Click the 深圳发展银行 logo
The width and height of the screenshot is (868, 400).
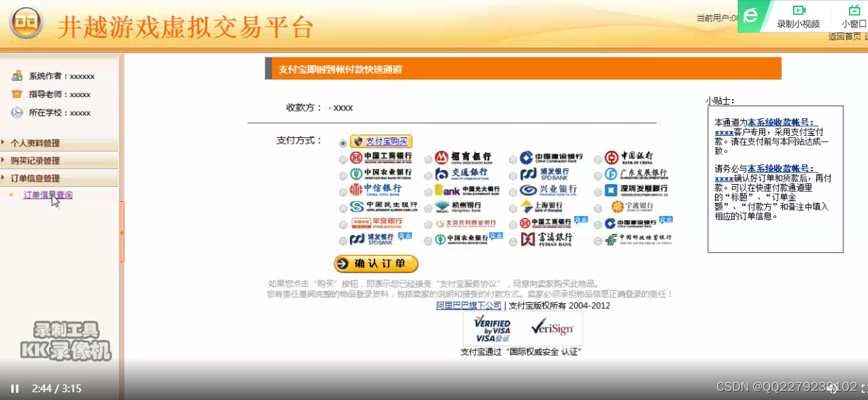click(x=636, y=190)
